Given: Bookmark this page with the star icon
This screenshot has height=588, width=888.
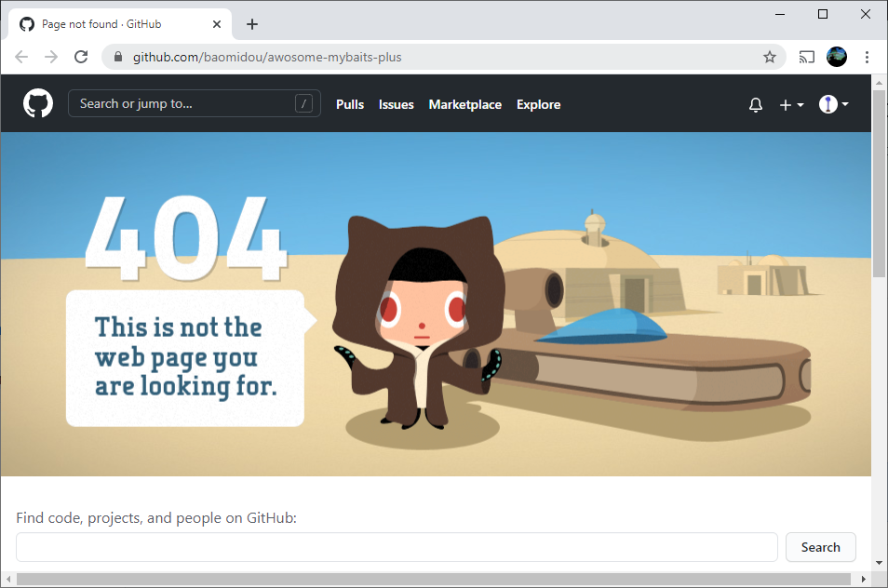Looking at the screenshot, I should [770, 57].
